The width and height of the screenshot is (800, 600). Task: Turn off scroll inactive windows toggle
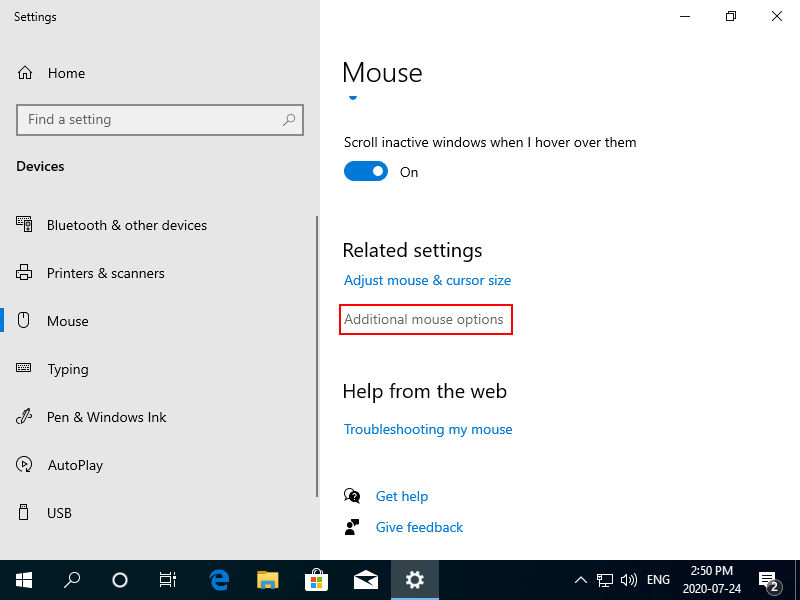tap(366, 172)
